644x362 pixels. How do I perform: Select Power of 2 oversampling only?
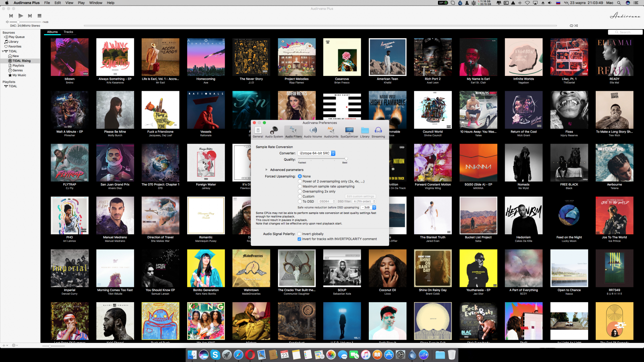[x=300, y=181]
